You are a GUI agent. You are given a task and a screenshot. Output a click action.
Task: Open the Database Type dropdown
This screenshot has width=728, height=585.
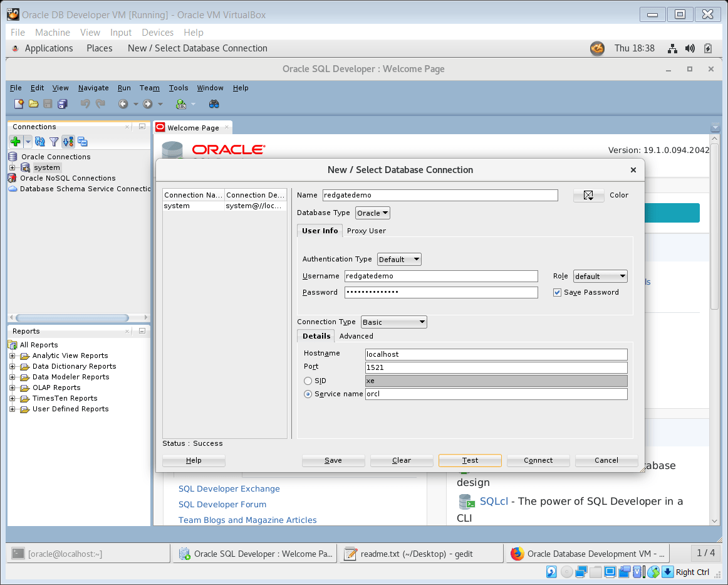coord(372,213)
